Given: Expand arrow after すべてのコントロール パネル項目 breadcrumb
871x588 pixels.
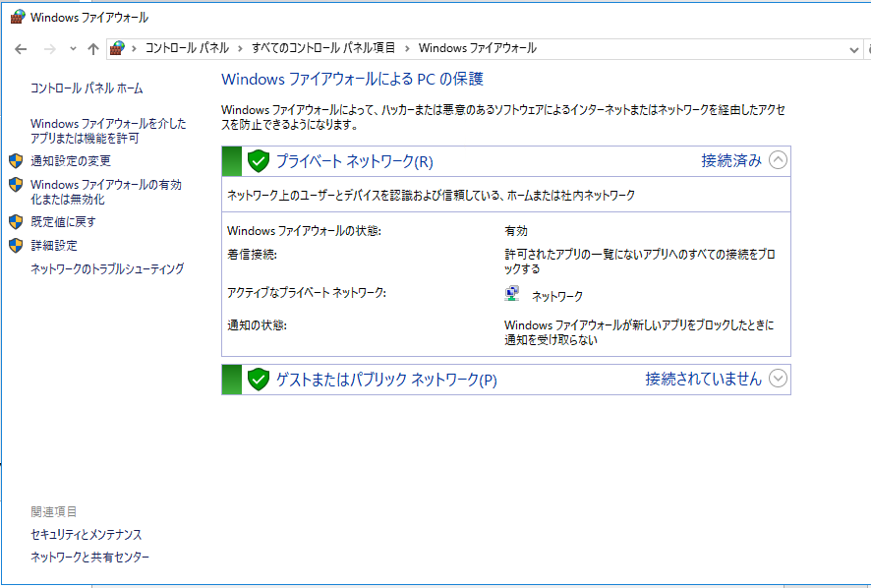Looking at the screenshot, I should point(407,49).
